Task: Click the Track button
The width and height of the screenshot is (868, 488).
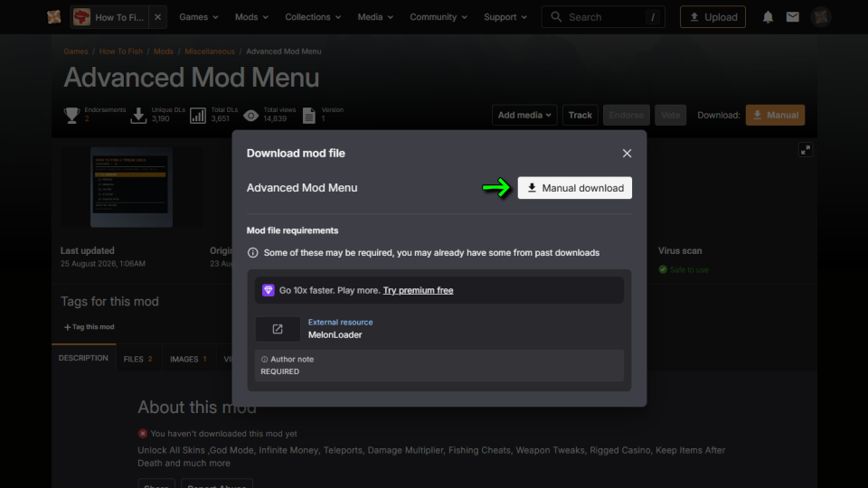Action: click(x=580, y=115)
